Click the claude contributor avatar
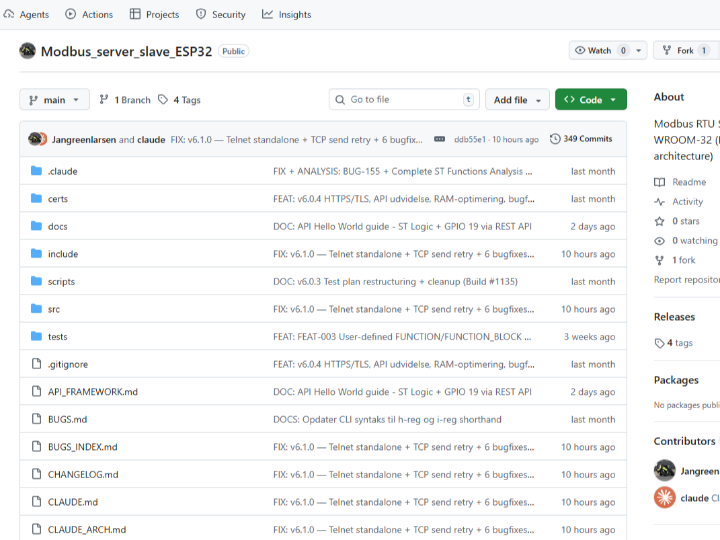720x540 pixels. point(665,497)
